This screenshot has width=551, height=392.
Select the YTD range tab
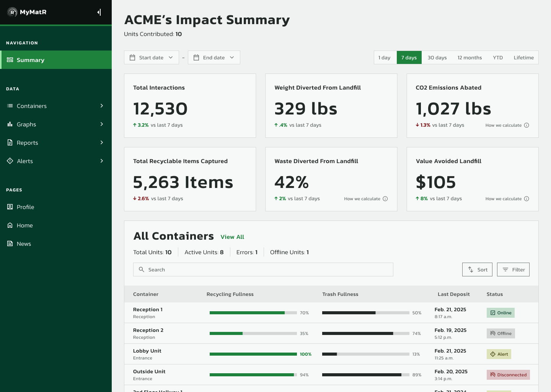coord(498,57)
